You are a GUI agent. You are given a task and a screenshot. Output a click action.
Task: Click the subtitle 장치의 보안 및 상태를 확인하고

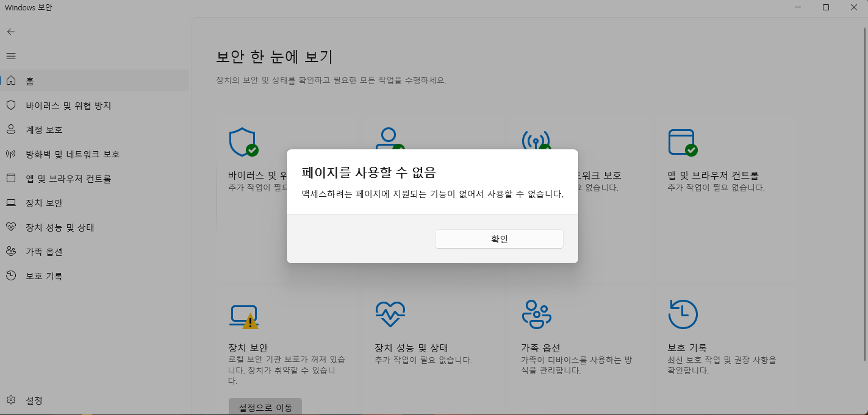click(x=331, y=80)
